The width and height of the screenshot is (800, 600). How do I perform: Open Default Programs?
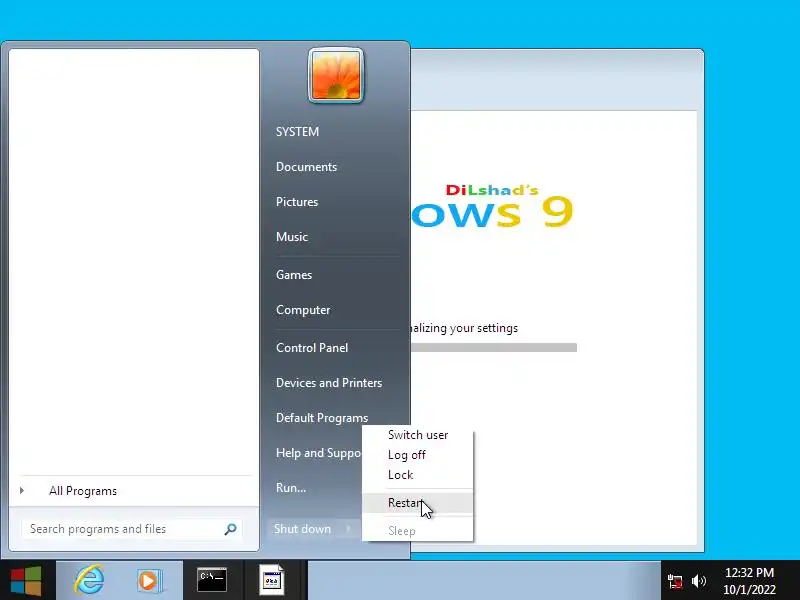pyautogui.click(x=322, y=418)
